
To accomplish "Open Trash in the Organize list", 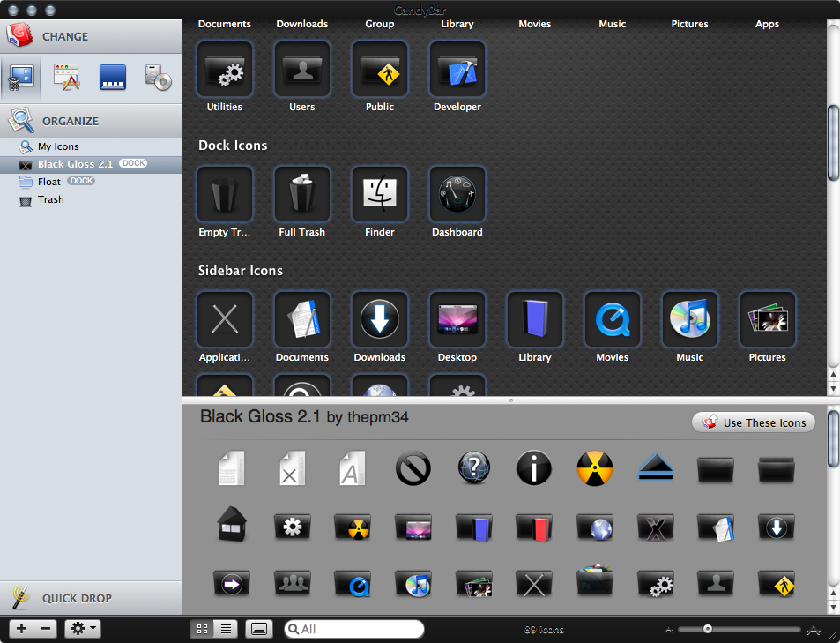I will point(91,199).
